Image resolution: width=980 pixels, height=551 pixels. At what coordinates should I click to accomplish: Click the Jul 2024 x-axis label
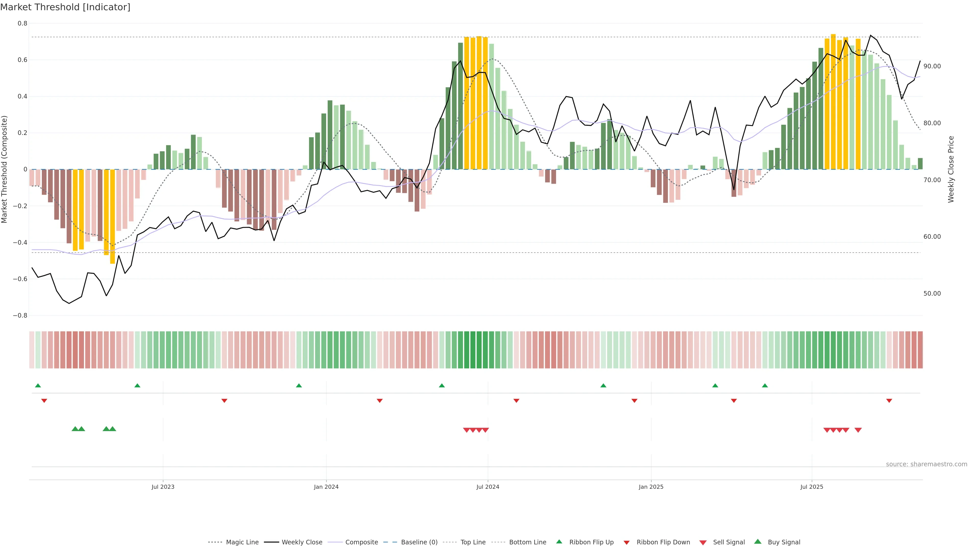488,487
